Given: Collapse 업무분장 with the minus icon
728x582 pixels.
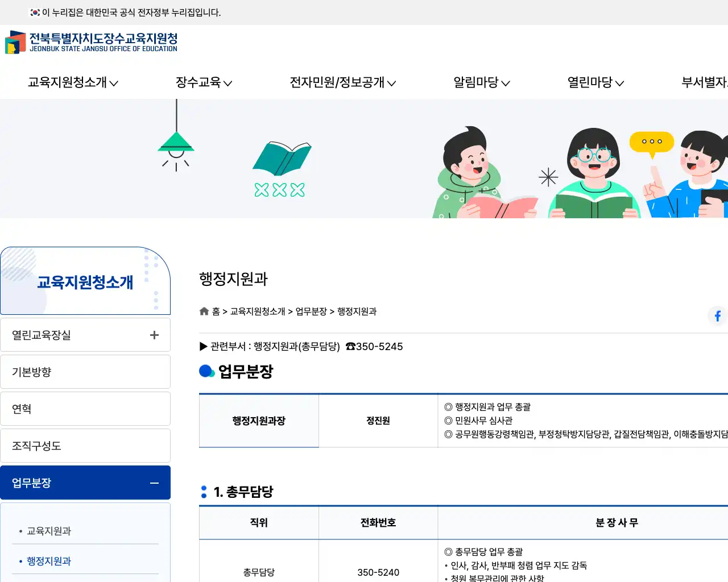Looking at the screenshot, I should coord(154,483).
